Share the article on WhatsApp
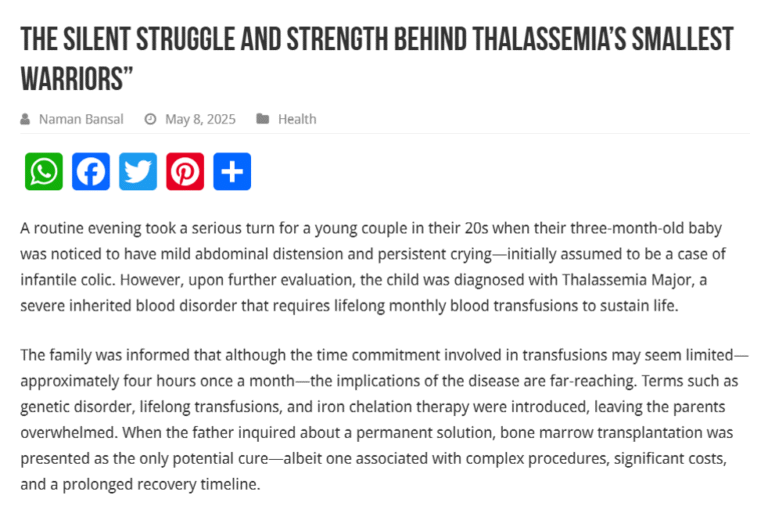The width and height of the screenshot is (768, 506). [44, 171]
